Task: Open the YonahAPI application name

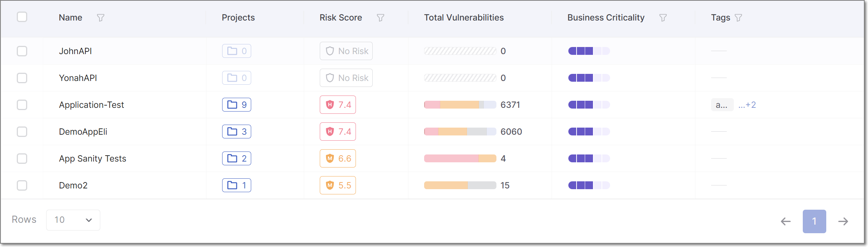Action: [78, 78]
